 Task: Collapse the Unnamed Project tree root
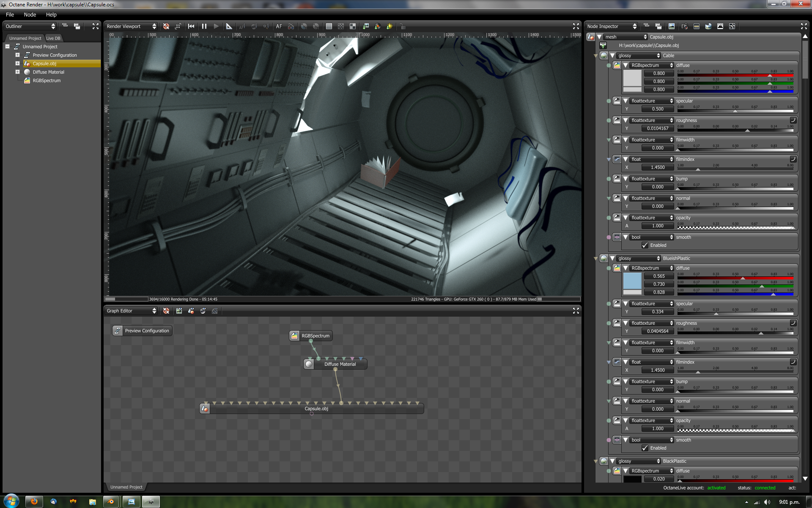click(8, 47)
